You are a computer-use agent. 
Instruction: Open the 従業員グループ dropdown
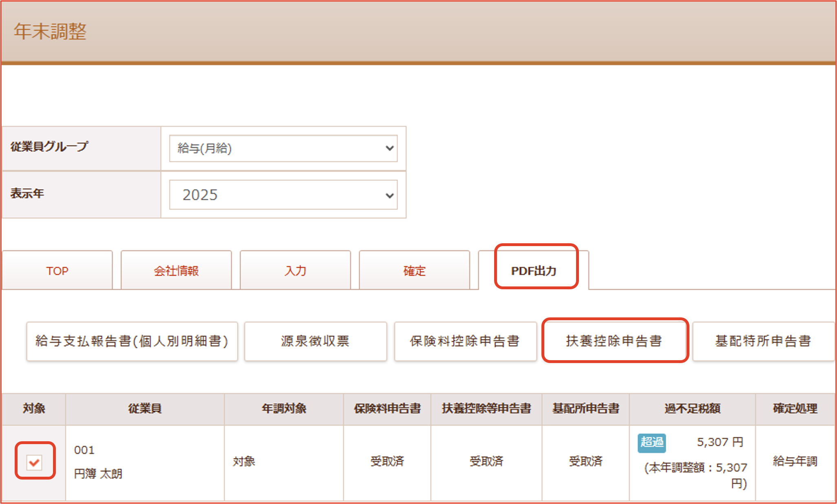(x=283, y=148)
